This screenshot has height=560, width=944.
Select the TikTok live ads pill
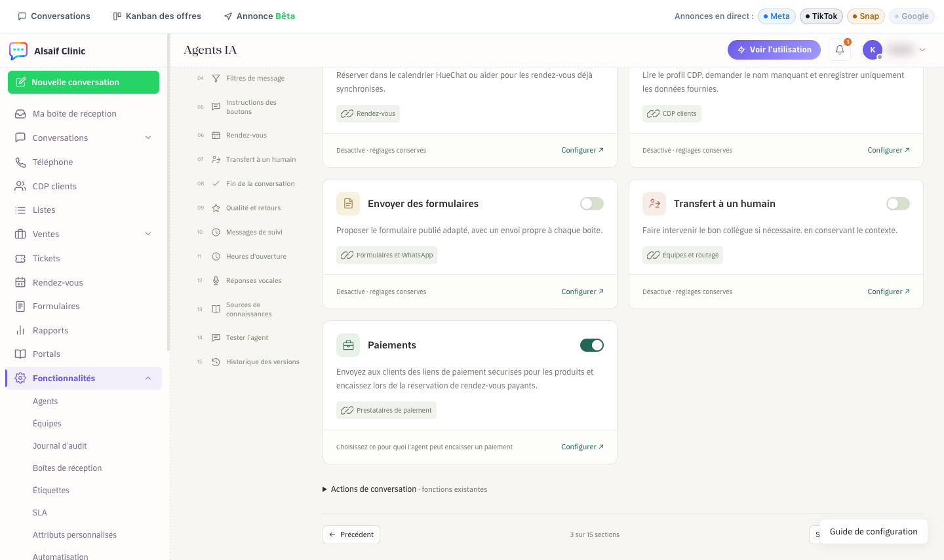(821, 16)
